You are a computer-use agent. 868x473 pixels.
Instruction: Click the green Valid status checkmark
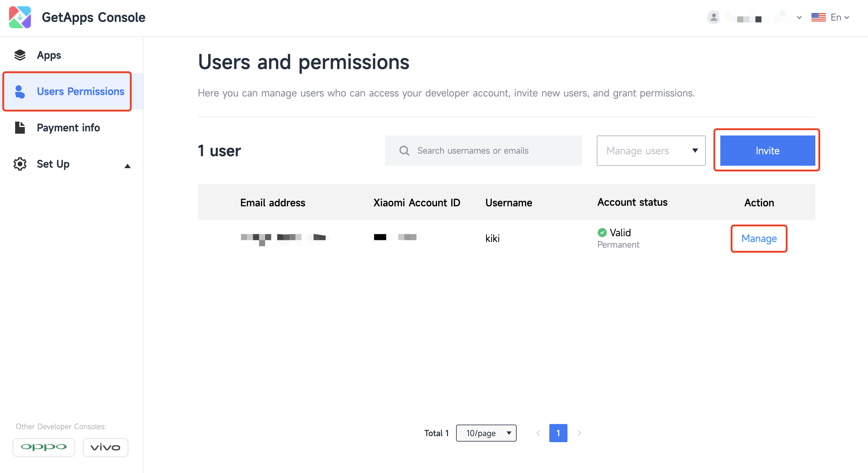click(x=602, y=232)
